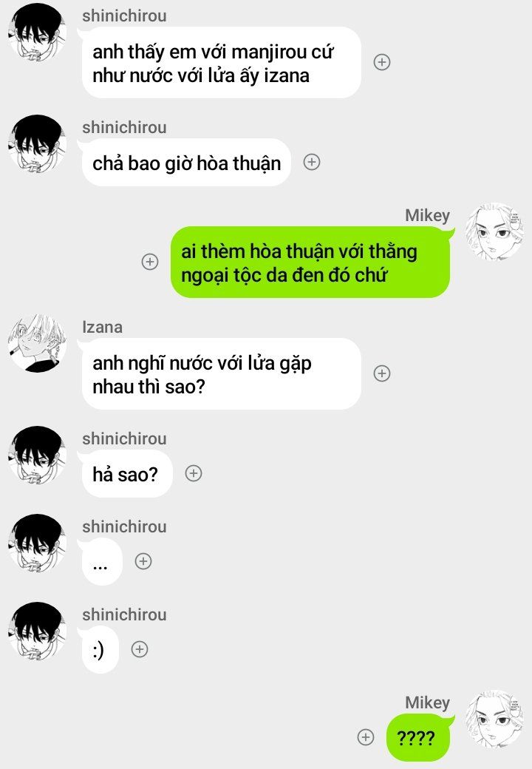Image resolution: width=532 pixels, height=769 pixels.
Task: Select the green 'ngoại tộc da đen' bubble
Action: tap(310, 262)
